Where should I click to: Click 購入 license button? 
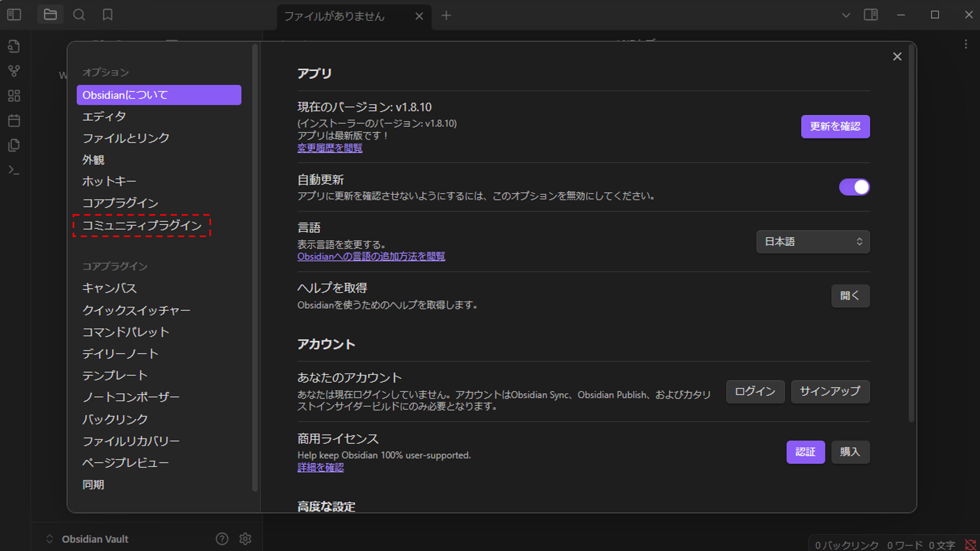click(850, 452)
